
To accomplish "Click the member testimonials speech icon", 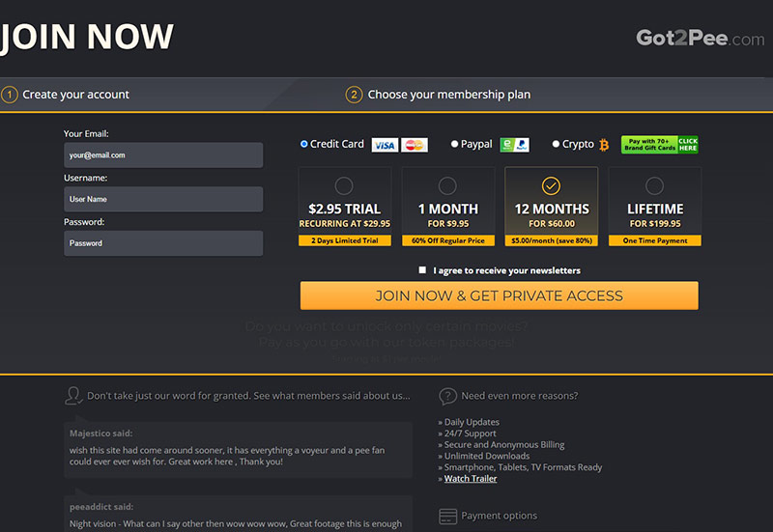I will click(x=72, y=396).
